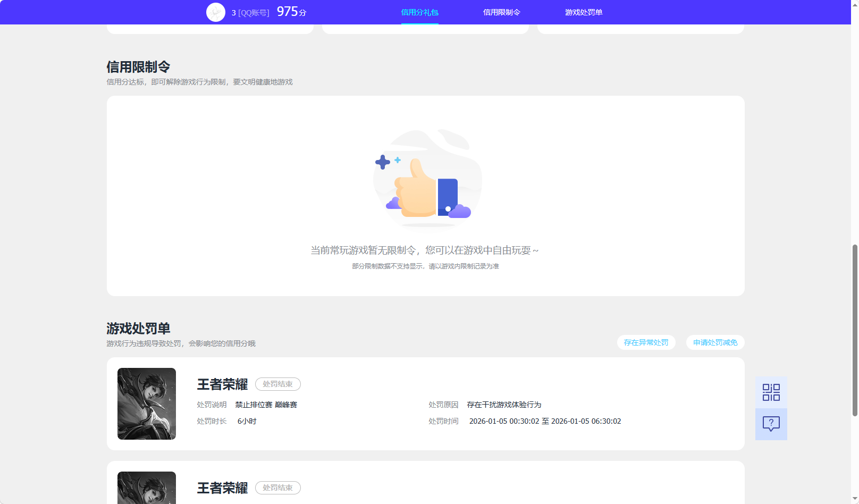The height and width of the screenshot is (504, 859).
Task: Click the user avatar in the top bar
Action: (x=215, y=12)
